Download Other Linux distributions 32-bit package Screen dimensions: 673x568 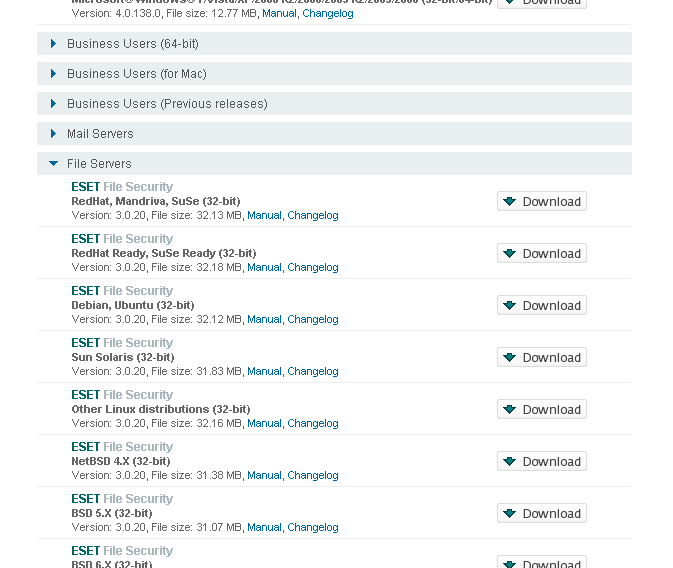click(542, 409)
